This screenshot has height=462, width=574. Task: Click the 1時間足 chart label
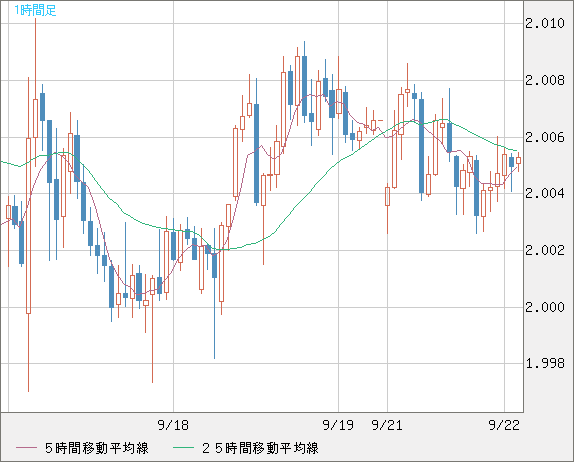coord(35,10)
